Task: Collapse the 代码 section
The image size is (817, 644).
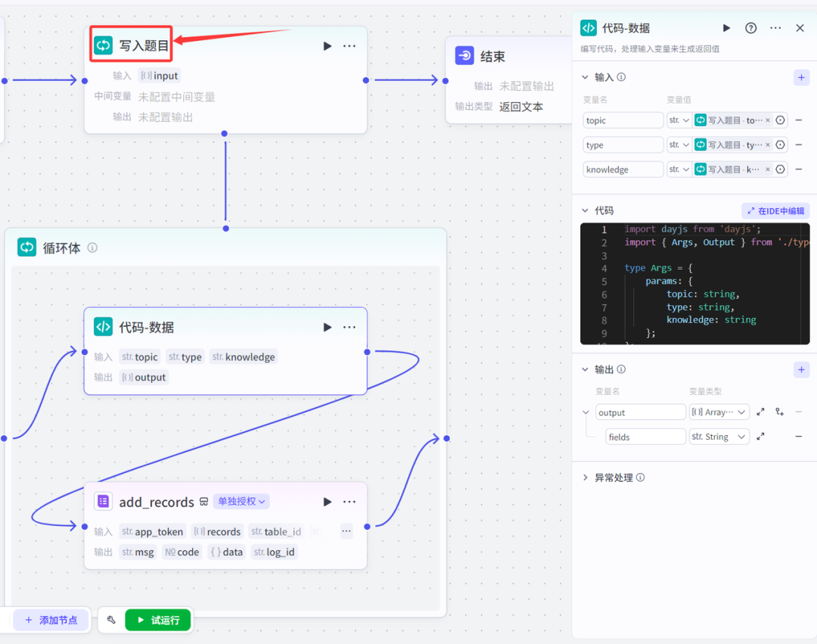Action: 585,210
